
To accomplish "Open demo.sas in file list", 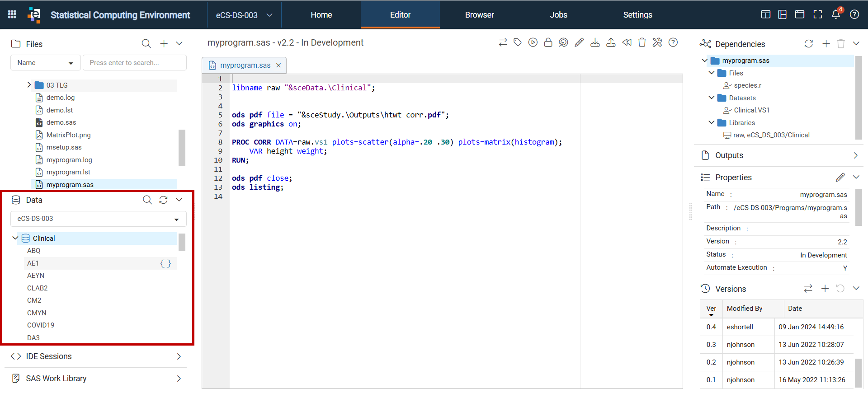I will tap(61, 122).
